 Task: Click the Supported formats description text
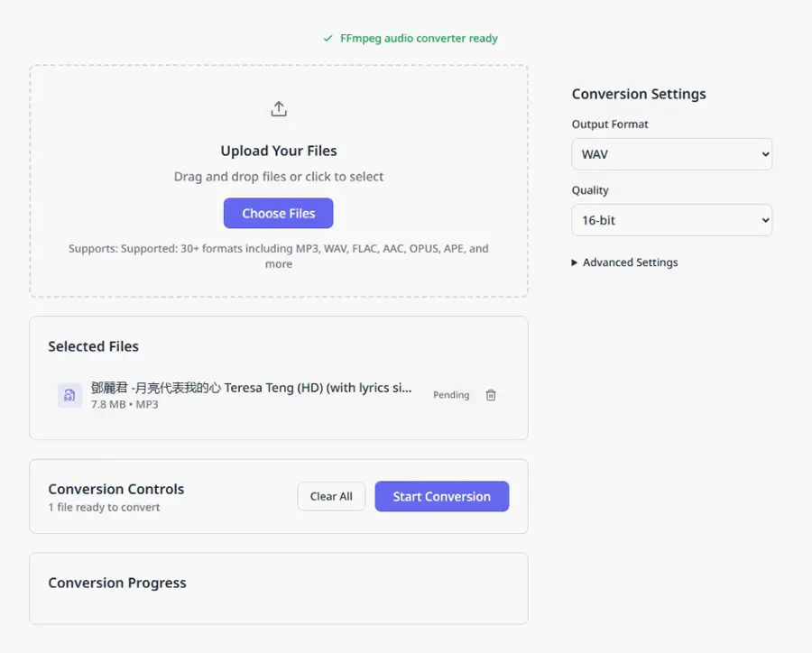(x=279, y=256)
